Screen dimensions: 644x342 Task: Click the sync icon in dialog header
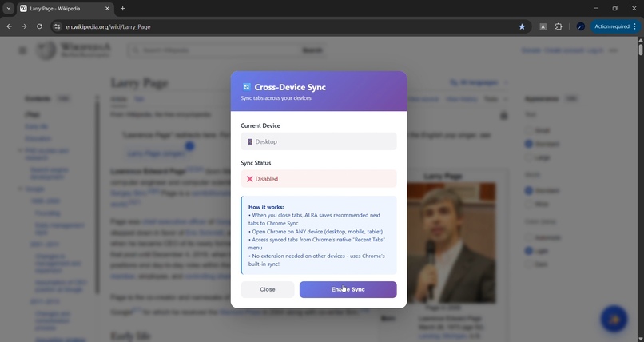click(246, 87)
